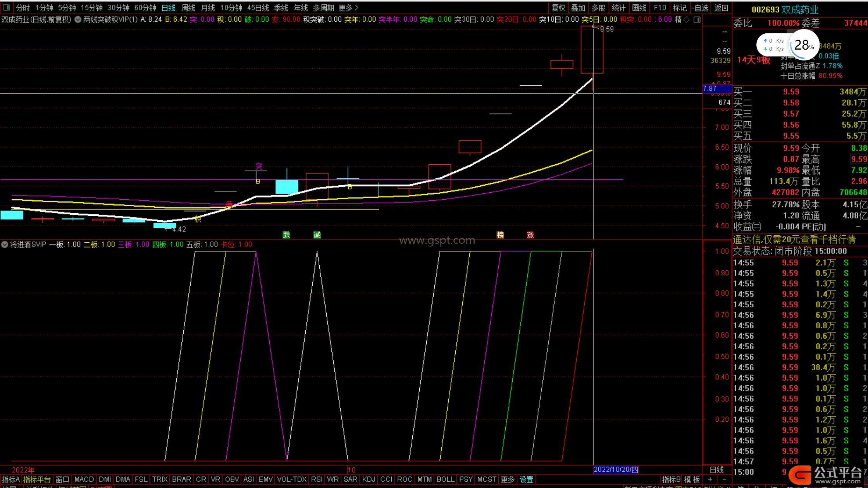Screen dimensions: 868x488
Task: Switch sub-chart to SAR indicator
Action: point(351,479)
